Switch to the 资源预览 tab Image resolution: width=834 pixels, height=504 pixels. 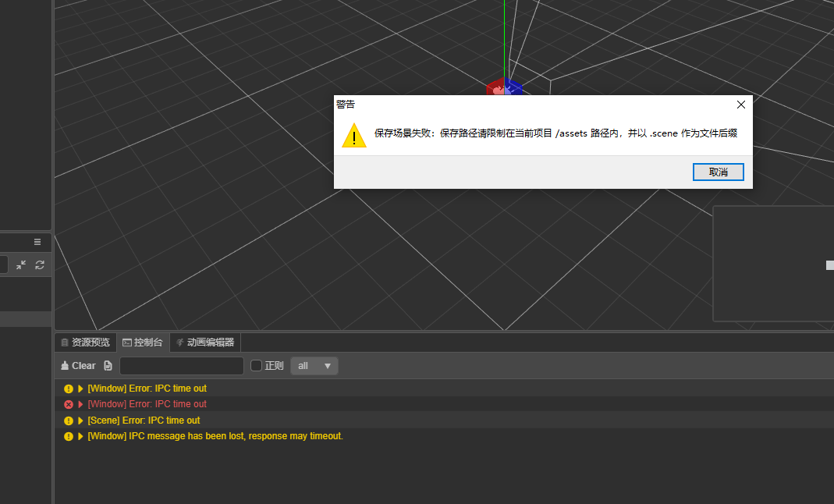click(86, 343)
